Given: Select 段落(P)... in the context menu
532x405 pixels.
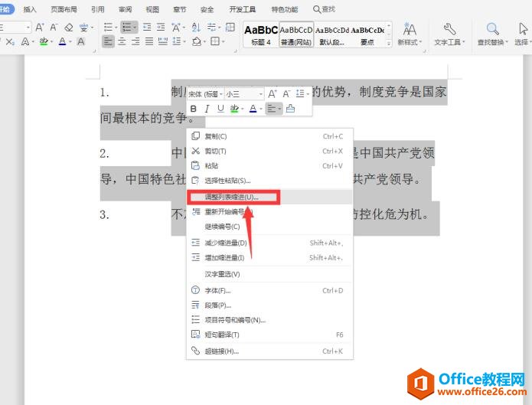Looking at the screenshot, I should point(270,305).
